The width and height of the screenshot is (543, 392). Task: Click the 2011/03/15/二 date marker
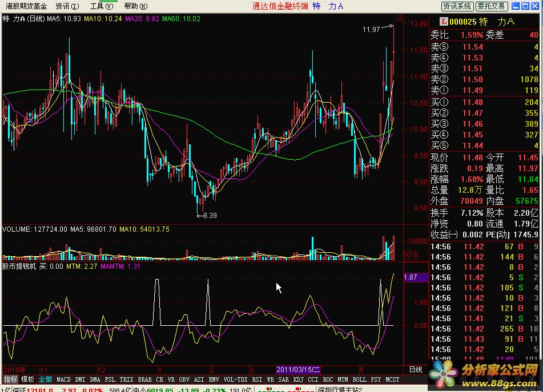[298, 370]
